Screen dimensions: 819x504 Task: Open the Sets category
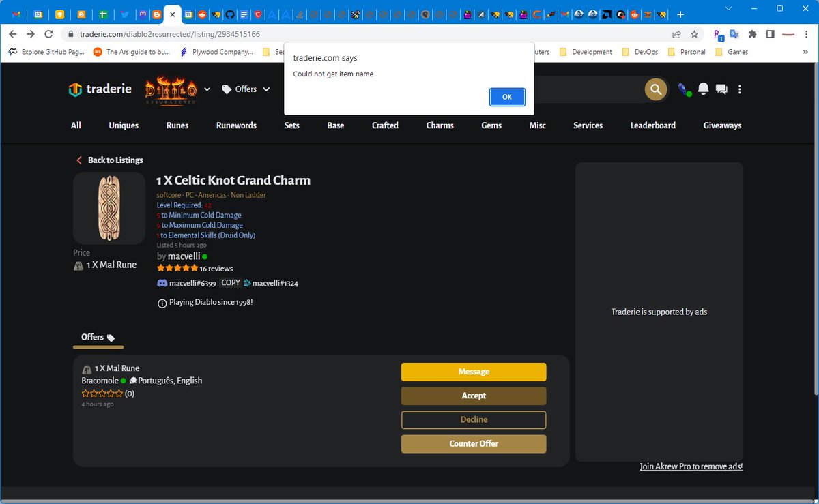291,125
